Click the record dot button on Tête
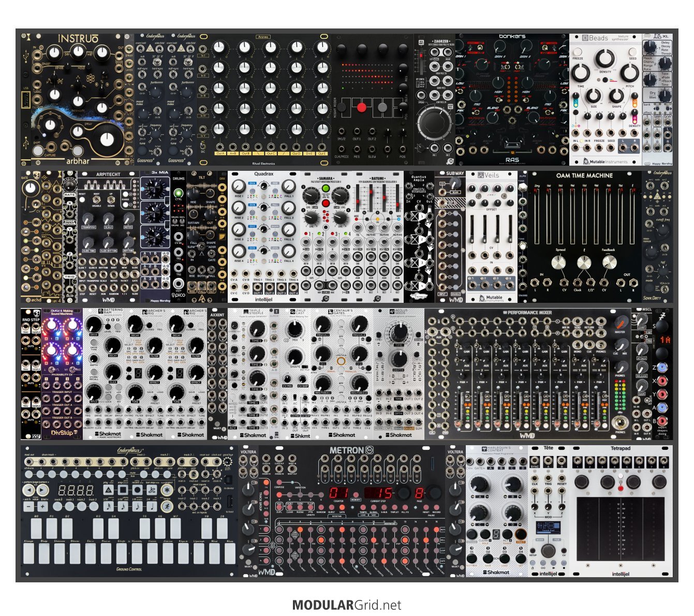This screenshot has width=694, height=616. [564, 563]
